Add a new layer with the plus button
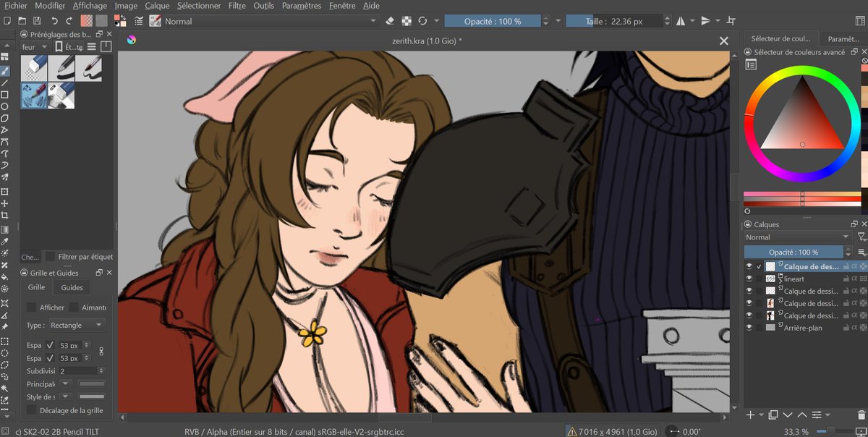Screen dimensions: 868x437 coord(750,415)
